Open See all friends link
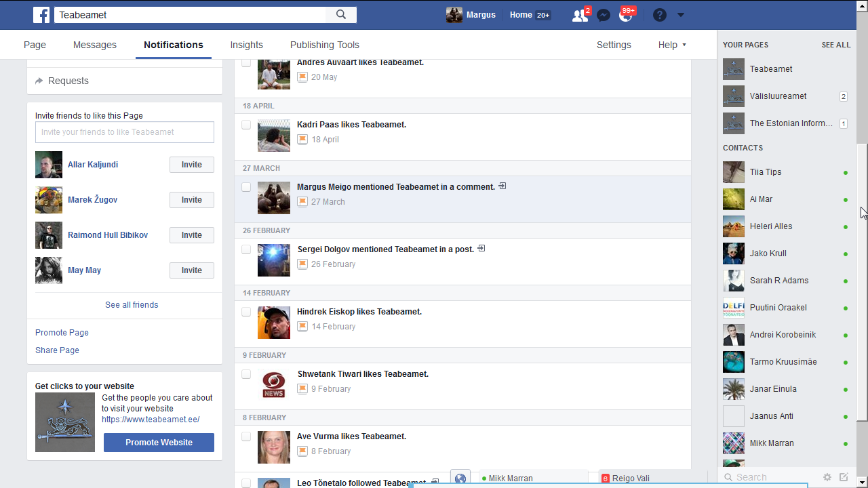The height and width of the screenshot is (488, 868). [x=132, y=305]
